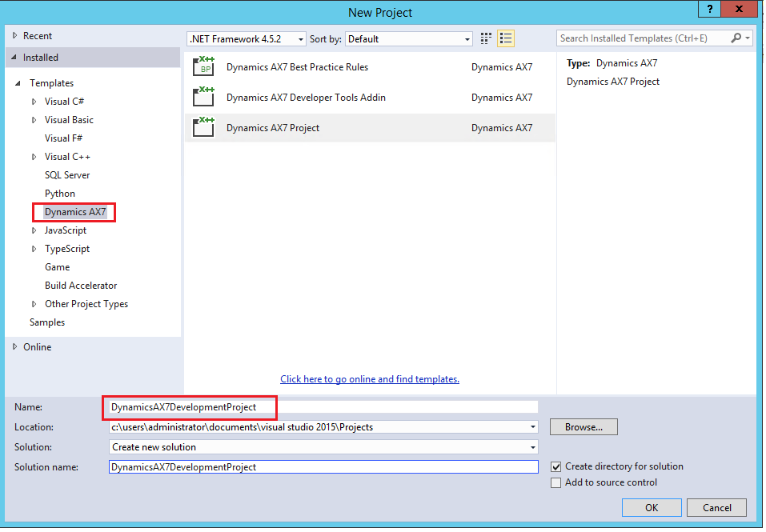Viewport: 766px width, 532px height.
Task: Select Dynamics AX7 in templates tree
Action: pyautogui.click(x=75, y=212)
